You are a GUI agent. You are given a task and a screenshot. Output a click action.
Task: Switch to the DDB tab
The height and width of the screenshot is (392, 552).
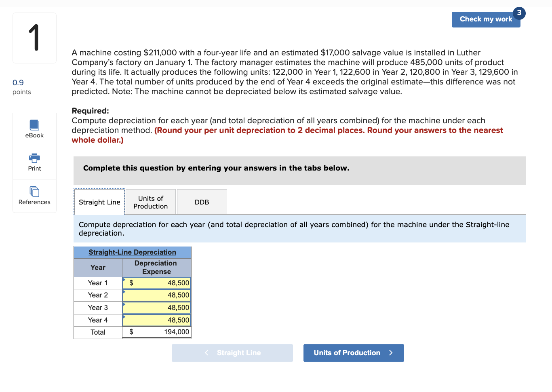[202, 202]
